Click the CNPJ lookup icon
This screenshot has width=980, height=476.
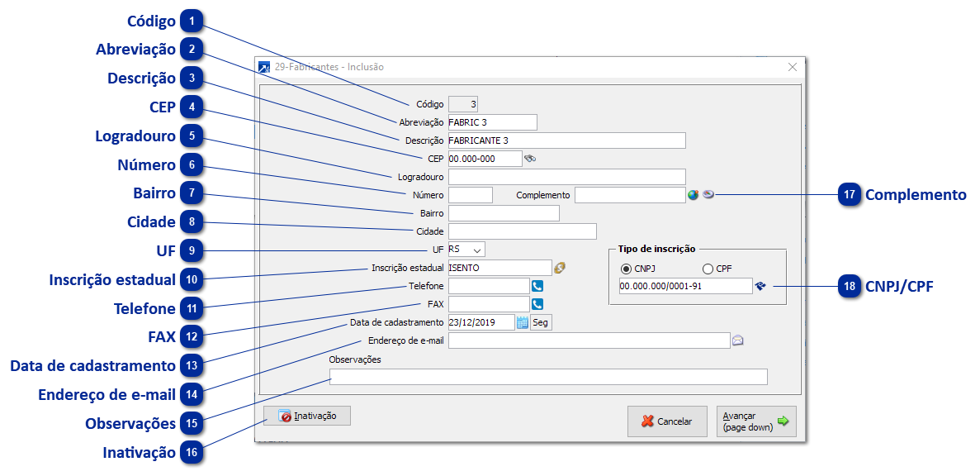coord(760,286)
